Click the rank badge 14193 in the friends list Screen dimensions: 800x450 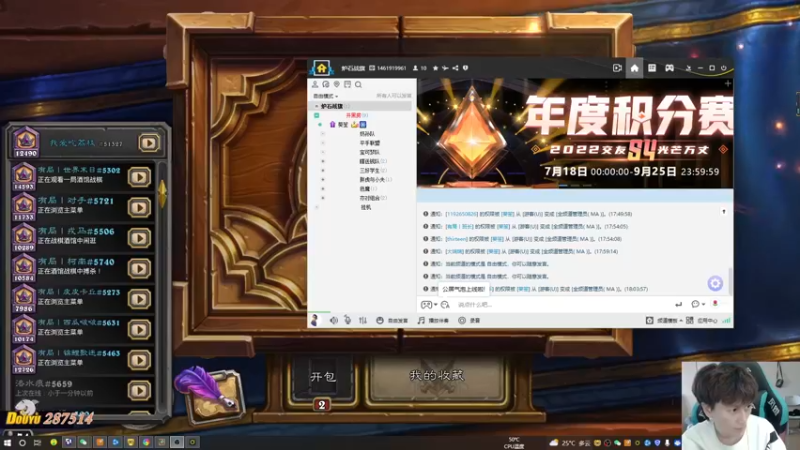pyautogui.click(x=23, y=177)
